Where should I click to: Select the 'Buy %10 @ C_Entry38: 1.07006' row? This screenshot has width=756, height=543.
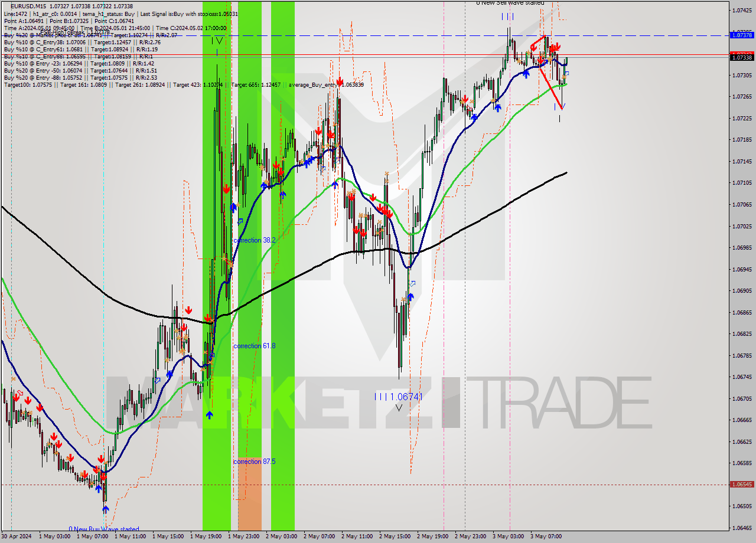tap(82, 42)
